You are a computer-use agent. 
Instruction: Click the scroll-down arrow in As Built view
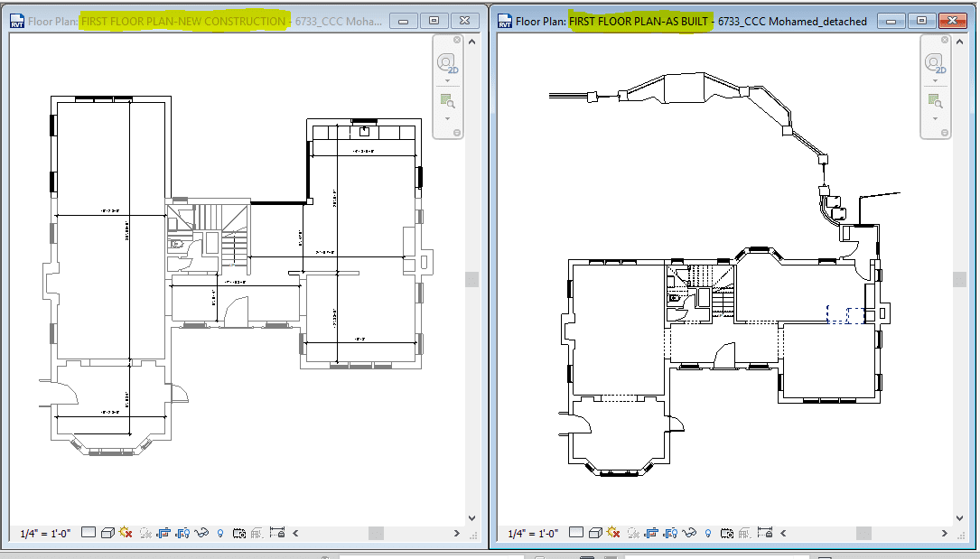[x=959, y=518]
